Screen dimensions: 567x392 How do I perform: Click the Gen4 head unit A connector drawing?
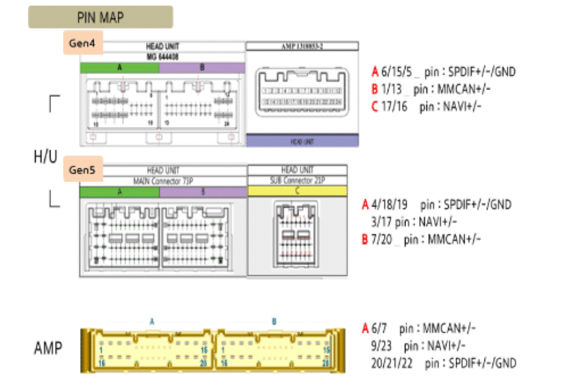122,105
